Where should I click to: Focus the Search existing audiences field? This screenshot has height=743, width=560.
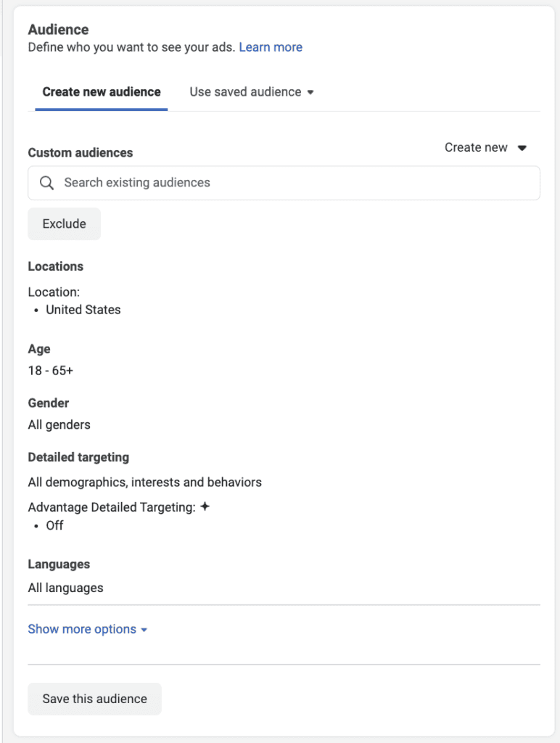point(284,183)
